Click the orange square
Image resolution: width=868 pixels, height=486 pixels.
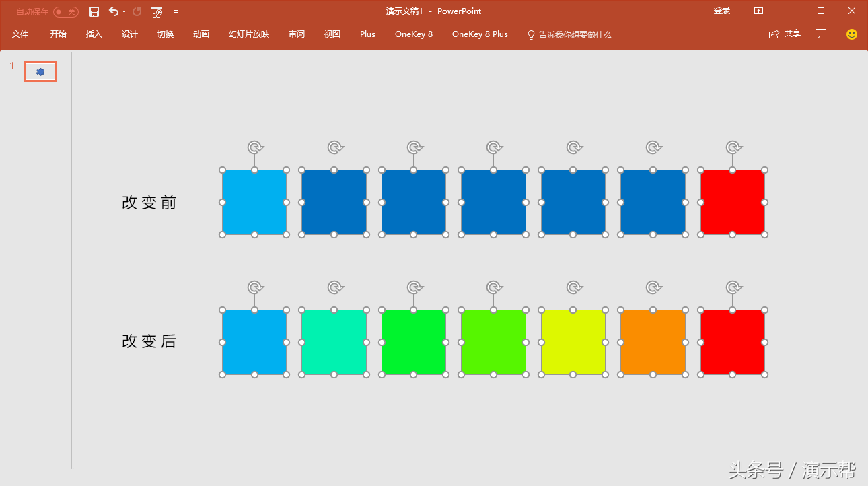[x=653, y=342]
